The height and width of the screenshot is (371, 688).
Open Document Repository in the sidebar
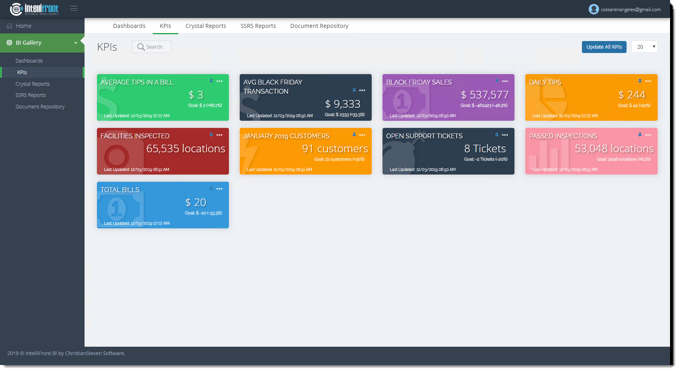point(40,107)
